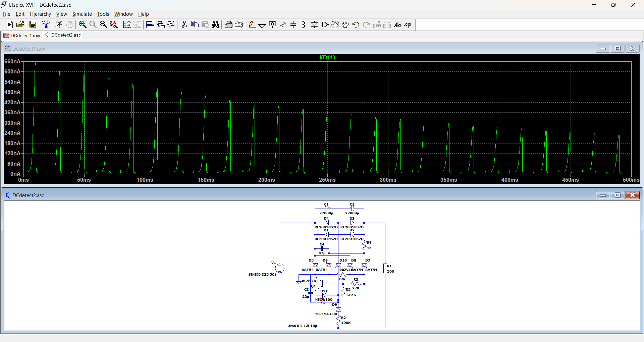The width and height of the screenshot is (644, 342).
Task: Click the V1 voltage source symbol
Action: tap(280, 268)
